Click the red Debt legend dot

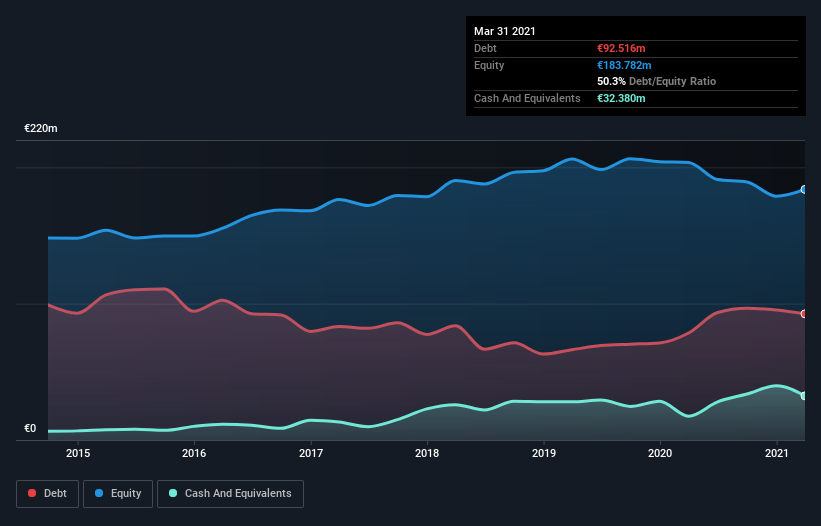[x=32, y=493]
